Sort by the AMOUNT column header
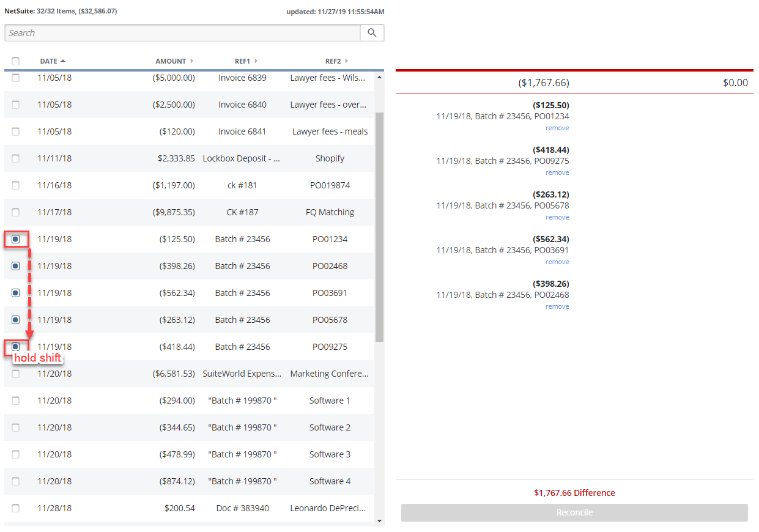The width and height of the screenshot is (759, 532). (x=174, y=61)
